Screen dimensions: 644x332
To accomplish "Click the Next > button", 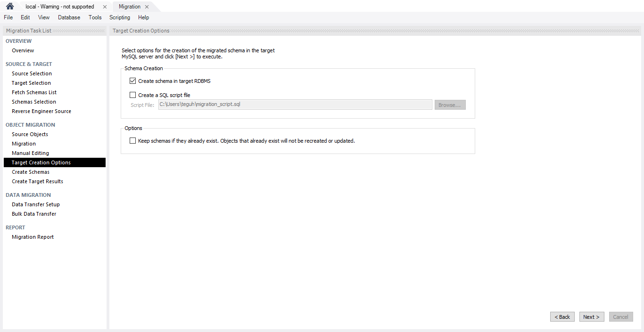I will pos(592,316).
